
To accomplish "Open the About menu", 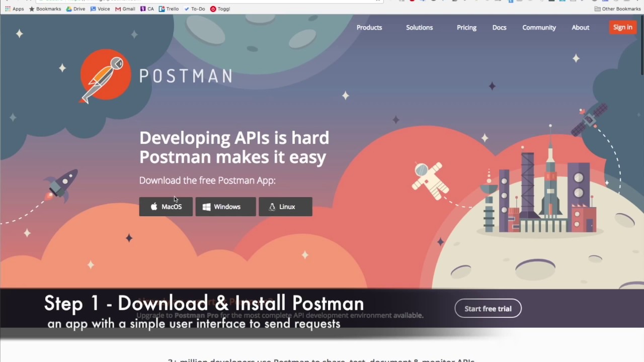I will 580,28.
